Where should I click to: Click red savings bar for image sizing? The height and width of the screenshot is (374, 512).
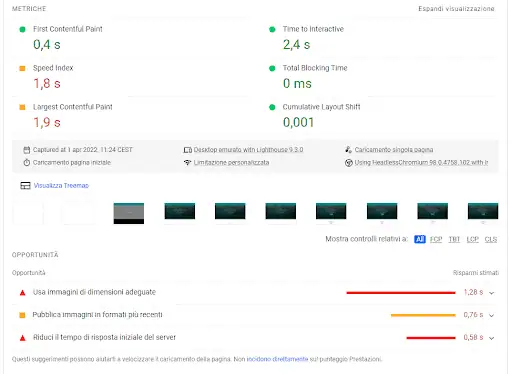point(401,293)
